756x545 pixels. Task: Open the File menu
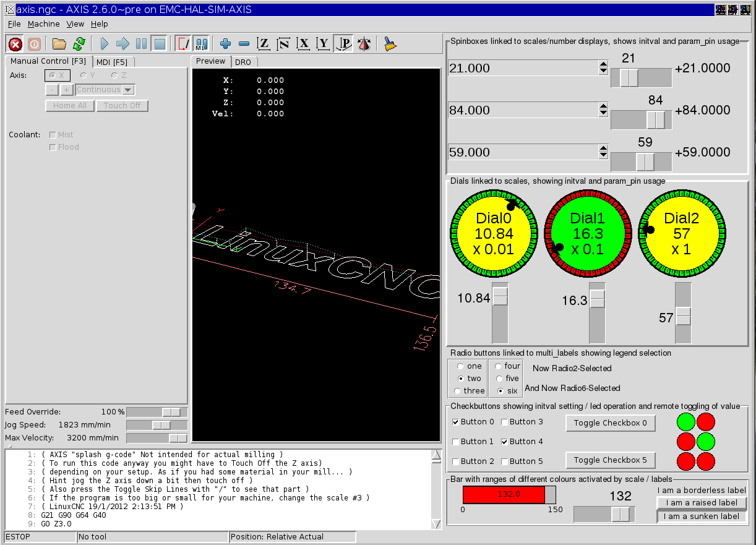15,24
